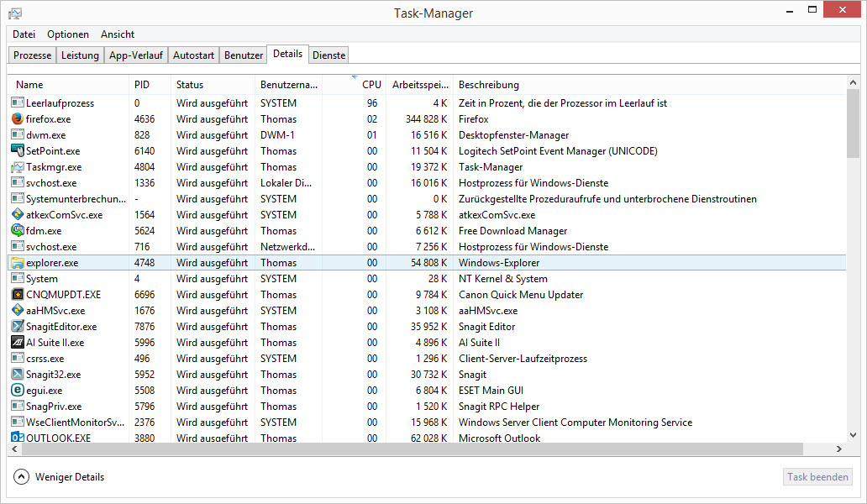Screen dimensions: 867x504
Task: Sort by the Benutzerna... column header
Action: click(289, 85)
